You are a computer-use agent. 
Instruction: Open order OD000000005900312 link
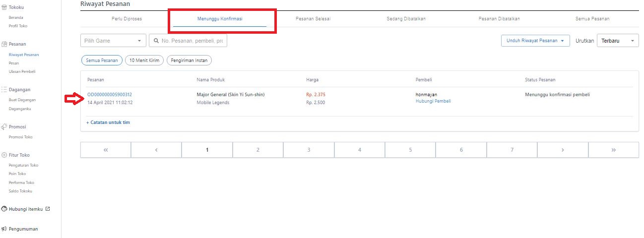(110, 94)
